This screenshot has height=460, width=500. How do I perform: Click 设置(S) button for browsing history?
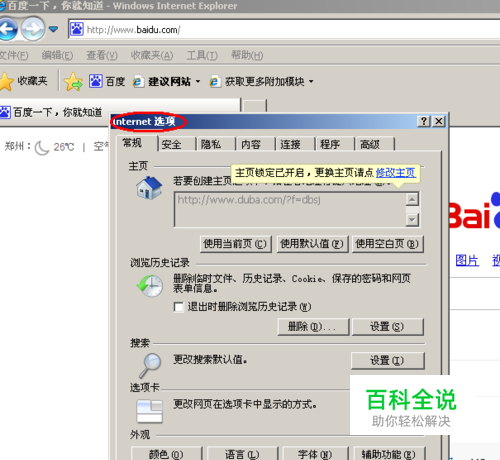click(388, 327)
